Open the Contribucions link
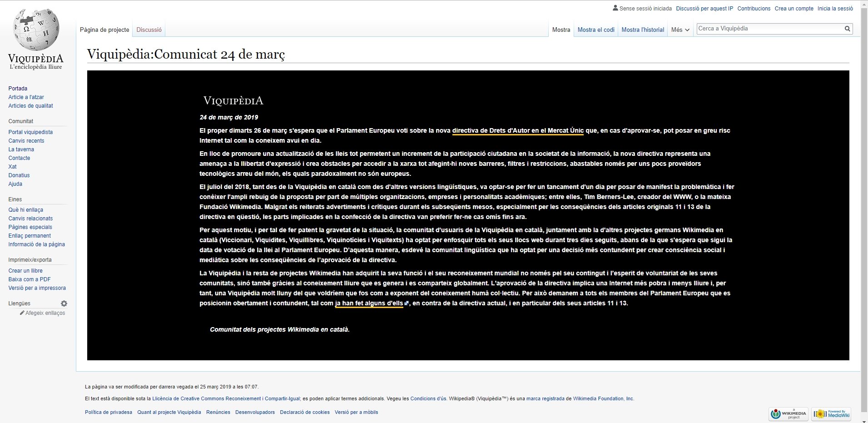The height and width of the screenshot is (423, 868). pyautogui.click(x=754, y=9)
